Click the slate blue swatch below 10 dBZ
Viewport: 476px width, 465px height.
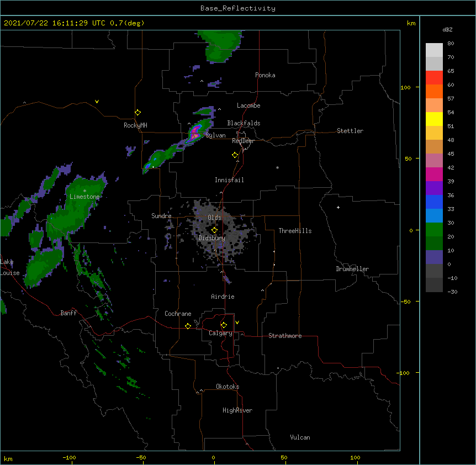coord(434,257)
